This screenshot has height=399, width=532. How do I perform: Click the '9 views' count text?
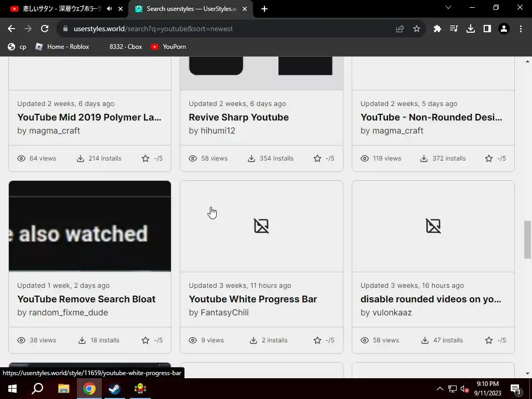(x=212, y=340)
